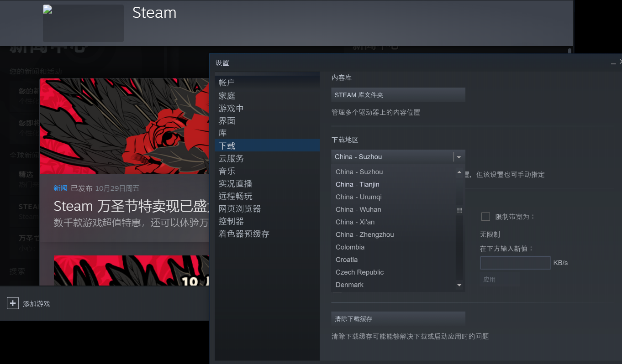
Task: Click the Steam 万圣节特卖 news headline
Action: [131, 206]
